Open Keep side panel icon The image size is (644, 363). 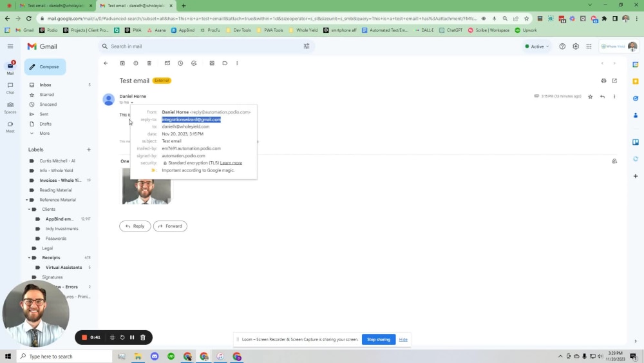pyautogui.click(x=636, y=81)
